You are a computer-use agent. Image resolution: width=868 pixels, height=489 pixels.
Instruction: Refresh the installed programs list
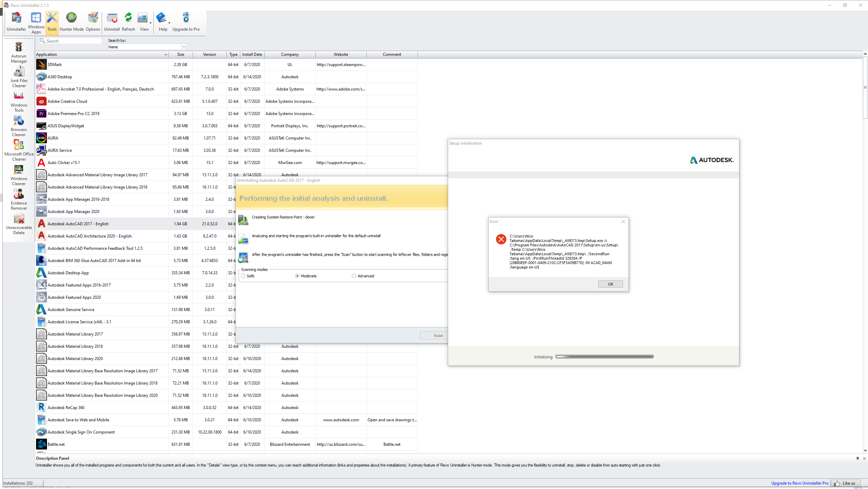128,22
